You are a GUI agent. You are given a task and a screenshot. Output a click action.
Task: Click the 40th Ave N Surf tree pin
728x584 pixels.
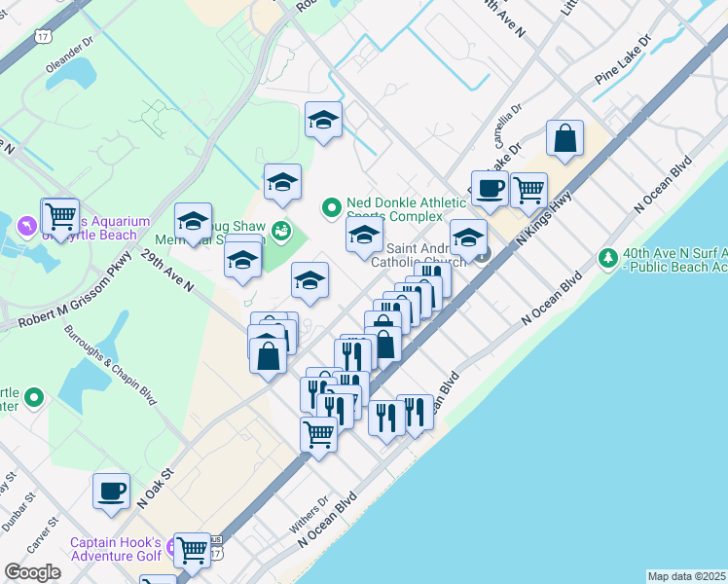coord(607,259)
